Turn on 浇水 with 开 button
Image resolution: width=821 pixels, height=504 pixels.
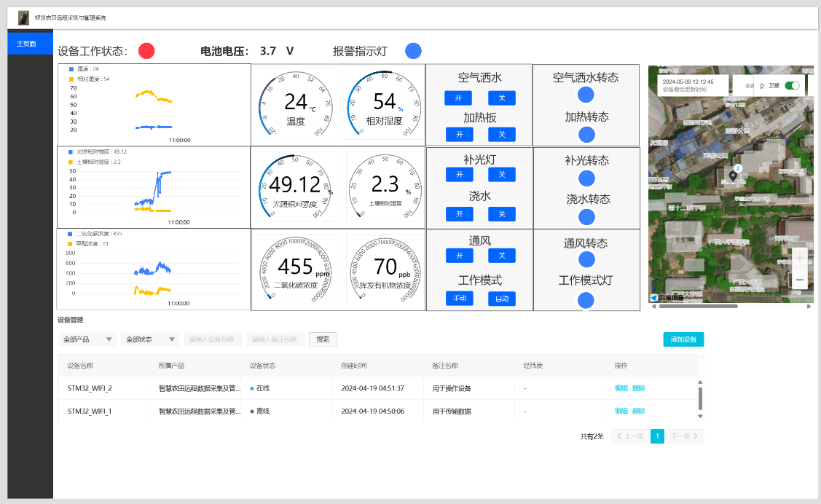[459, 214]
